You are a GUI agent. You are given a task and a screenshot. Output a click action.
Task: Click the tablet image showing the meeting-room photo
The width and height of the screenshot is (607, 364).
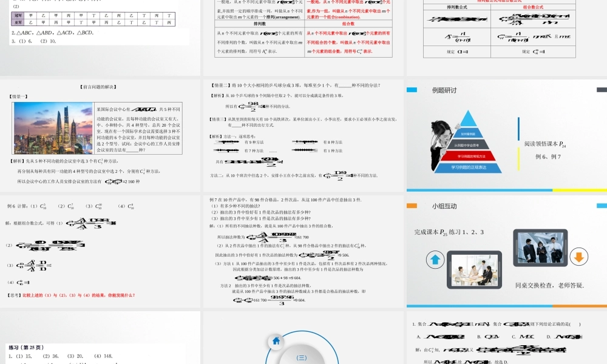point(475,271)
